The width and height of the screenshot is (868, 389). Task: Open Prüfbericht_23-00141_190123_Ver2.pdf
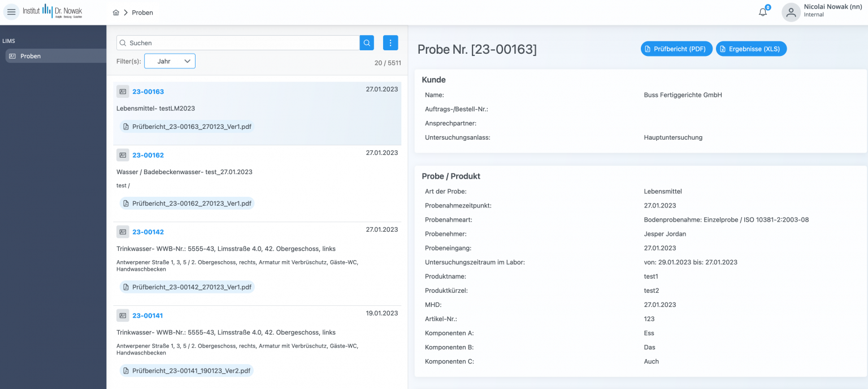[187, 370]
